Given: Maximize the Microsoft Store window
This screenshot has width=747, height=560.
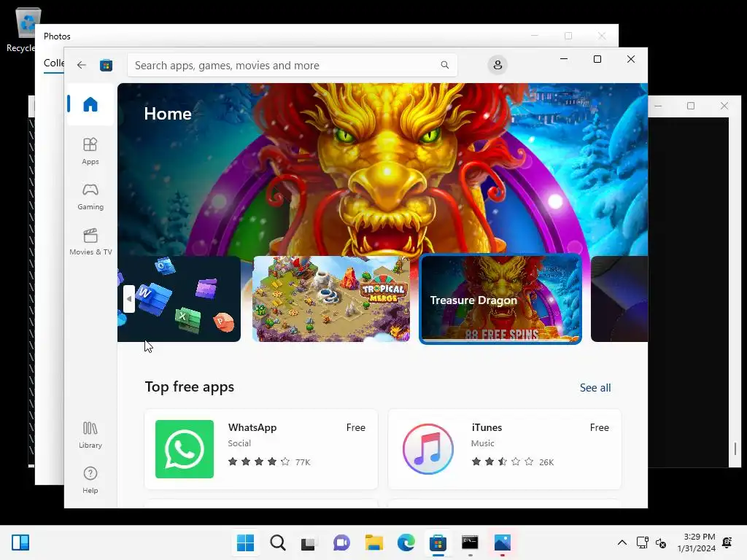Looking at the screenshot, I should [597, 59].
